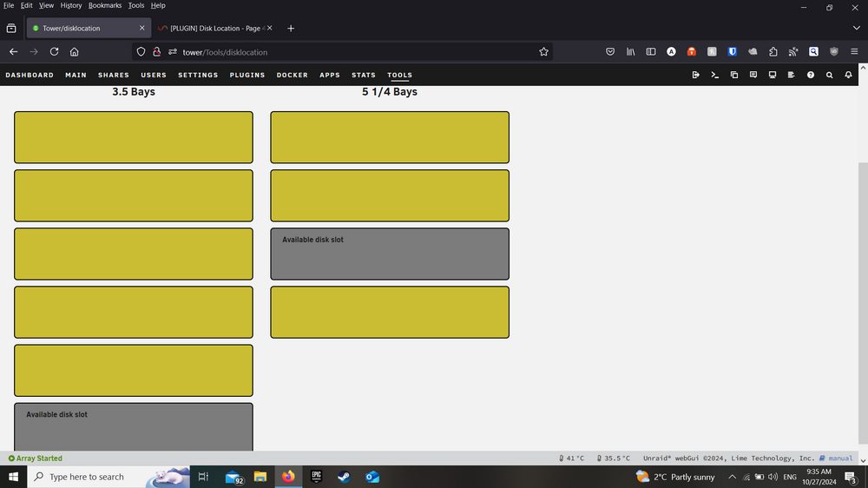Click the Bitwarden shield extension icon
868x488 pixels.
[x=733, y=51]
